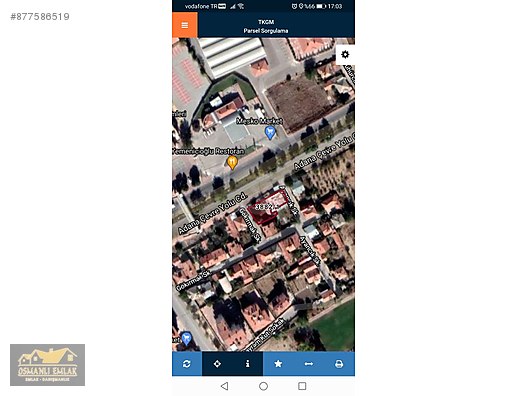This screenshot has height=396, width=528.
Task: Tap the TKGM Parsel Sorgulama title
Action: click(266, 26)
